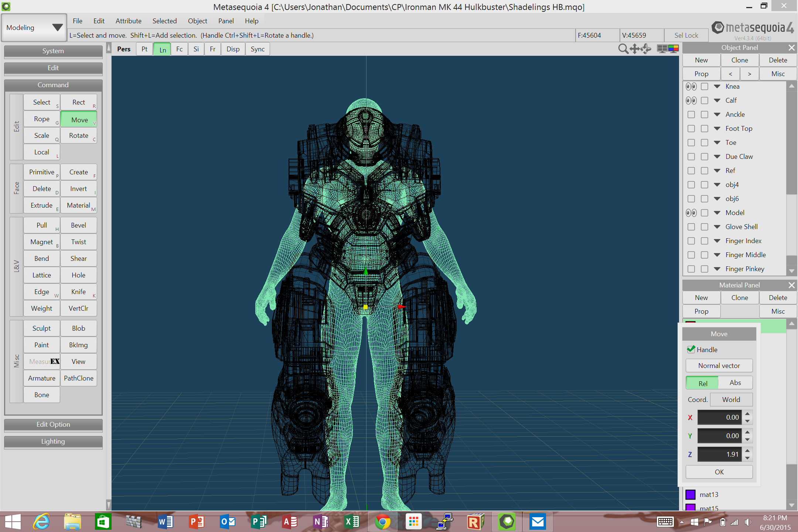Click the Normal vector button
Image resolution: width=798 pixels, height=532 pixels.
(x=719, y=366)
